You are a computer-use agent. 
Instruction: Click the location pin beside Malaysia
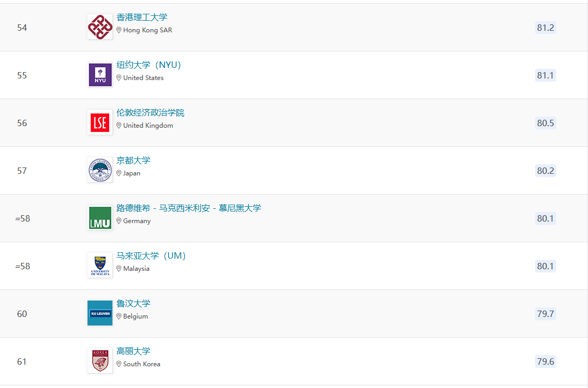point(119,268)
